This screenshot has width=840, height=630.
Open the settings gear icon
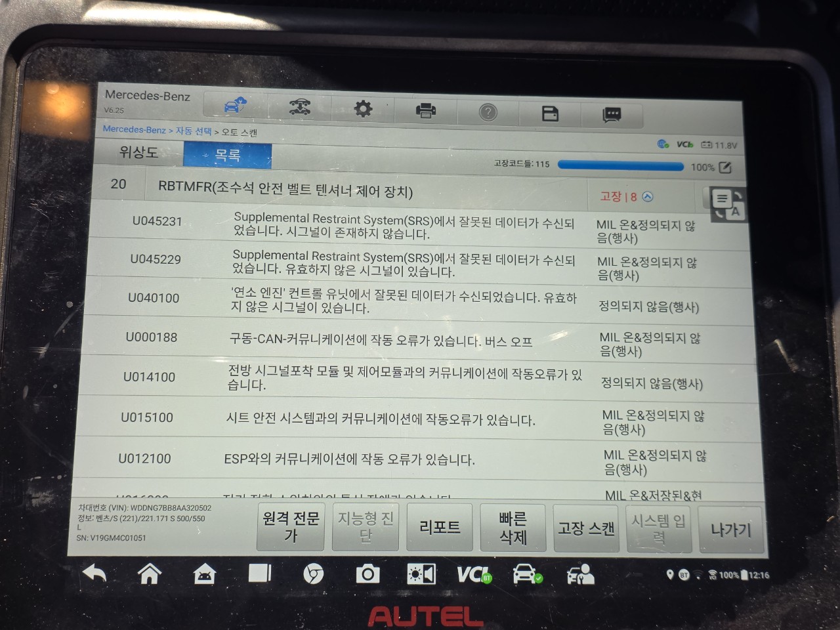pos(363,109)
